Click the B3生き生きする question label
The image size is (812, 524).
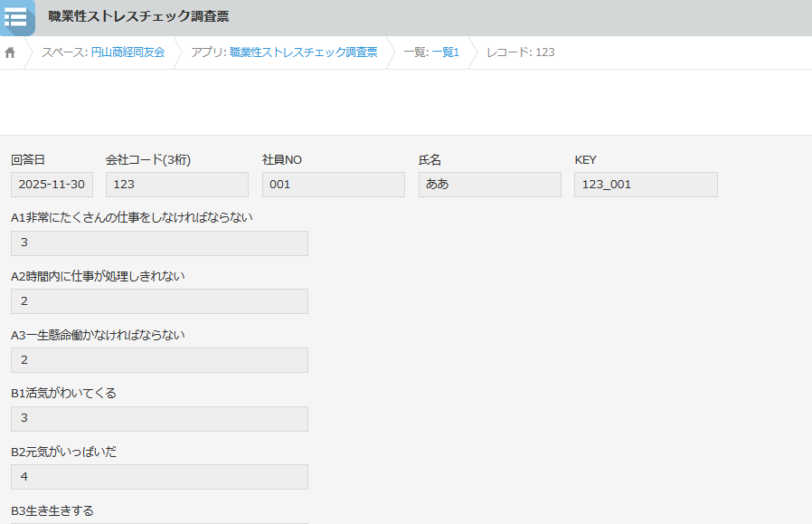[x=52, y=510]
